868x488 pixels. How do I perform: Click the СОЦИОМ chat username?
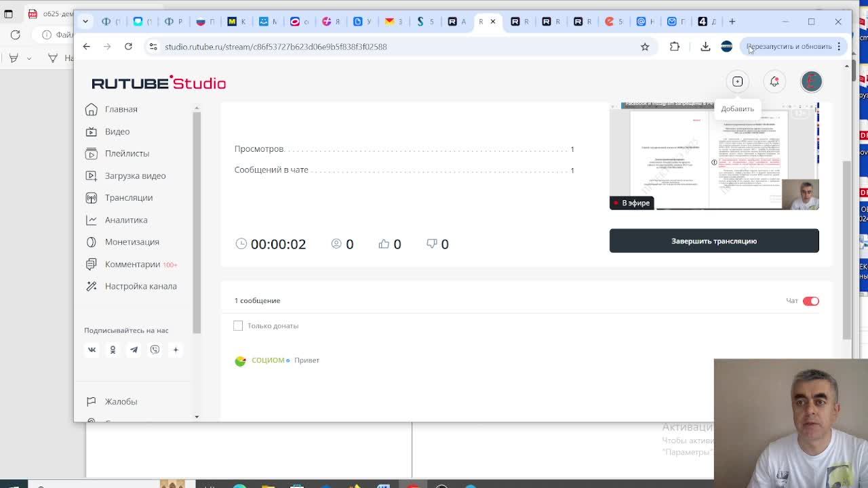coord(268,360)
